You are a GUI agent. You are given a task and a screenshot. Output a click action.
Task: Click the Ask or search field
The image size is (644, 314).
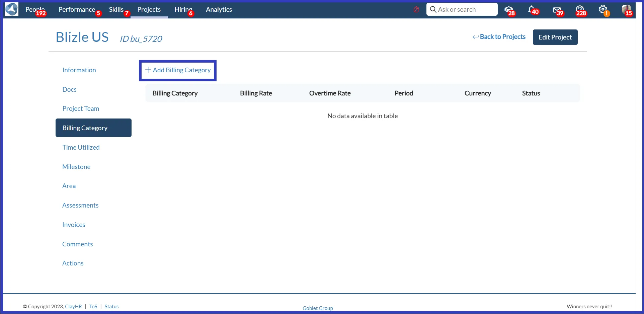(x=462, y=9)
